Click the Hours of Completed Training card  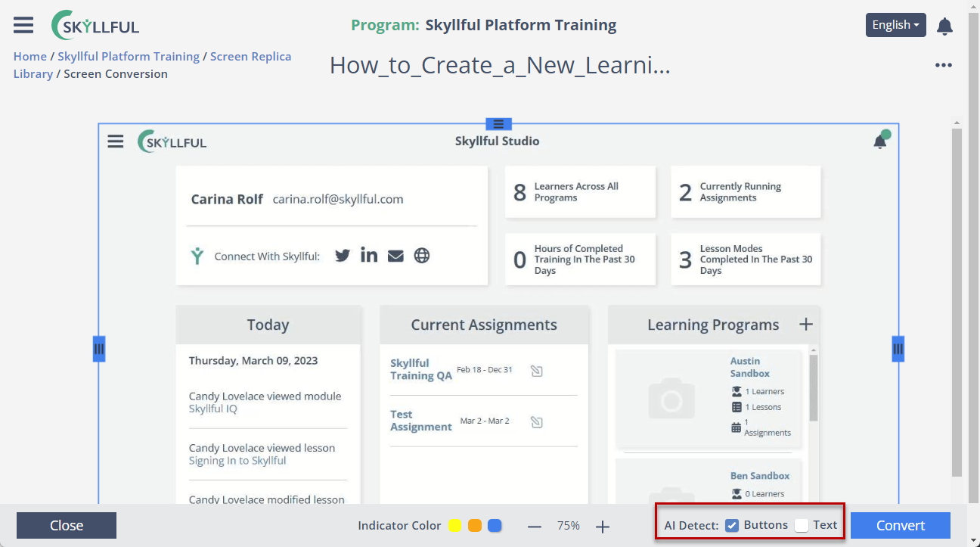click(580, 260)
